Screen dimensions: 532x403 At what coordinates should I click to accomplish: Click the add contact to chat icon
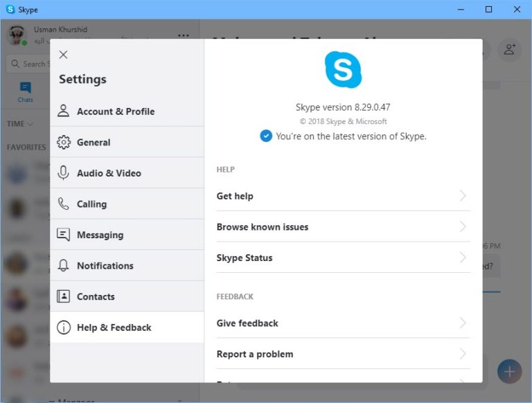click(x=509, y=49)
